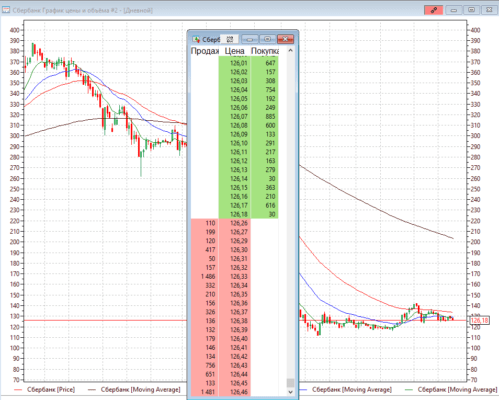Minimize the Сбербанк chart window
499x400 pixels.
453,10
